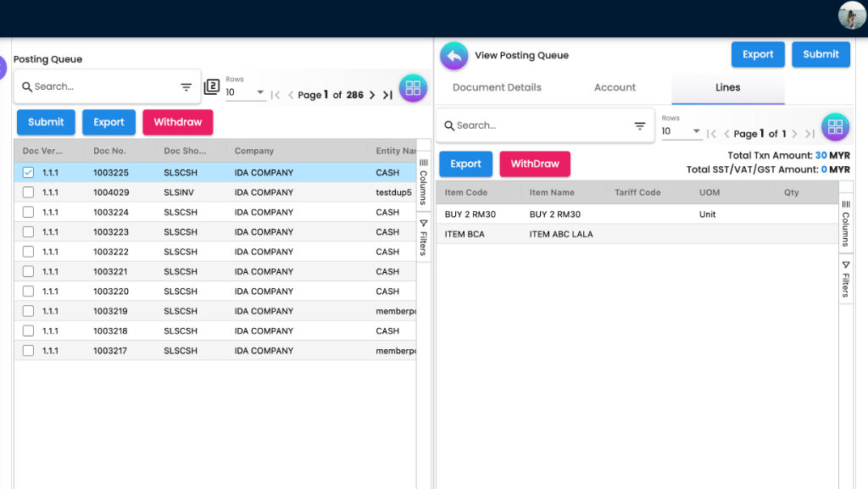The width and height of the screenshot is (868, 489).
Task: Open the filter options in the Posting Queue search bar
Action: pos(186,86)
